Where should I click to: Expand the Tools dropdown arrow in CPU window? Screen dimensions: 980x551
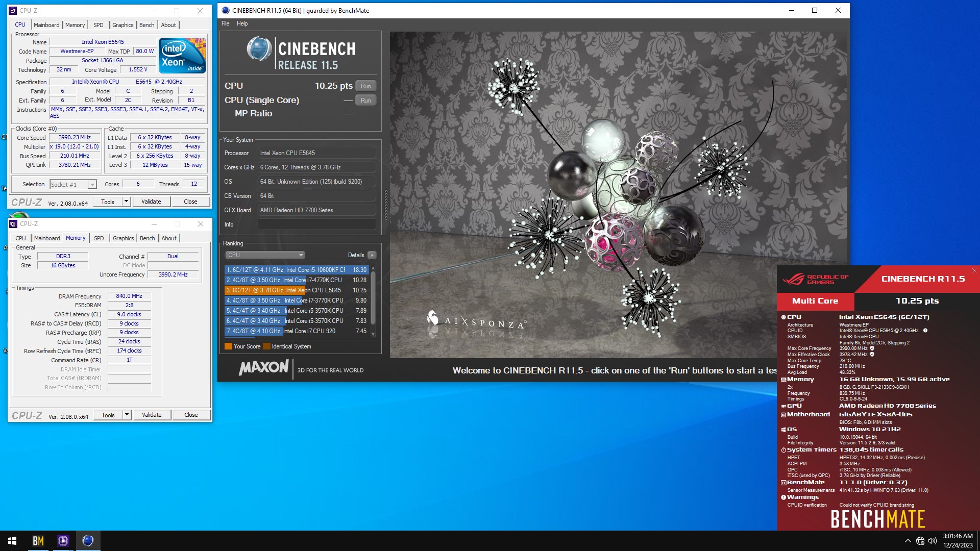pos(126,202)
